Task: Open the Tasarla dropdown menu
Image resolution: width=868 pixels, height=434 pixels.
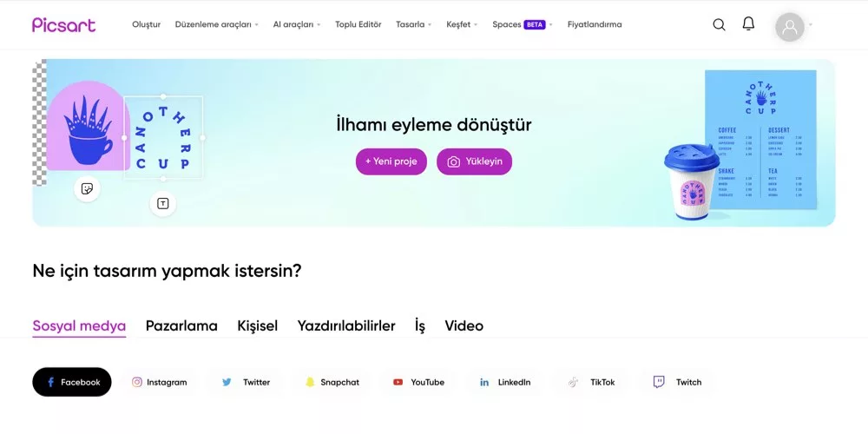Action: click(413, 24)
